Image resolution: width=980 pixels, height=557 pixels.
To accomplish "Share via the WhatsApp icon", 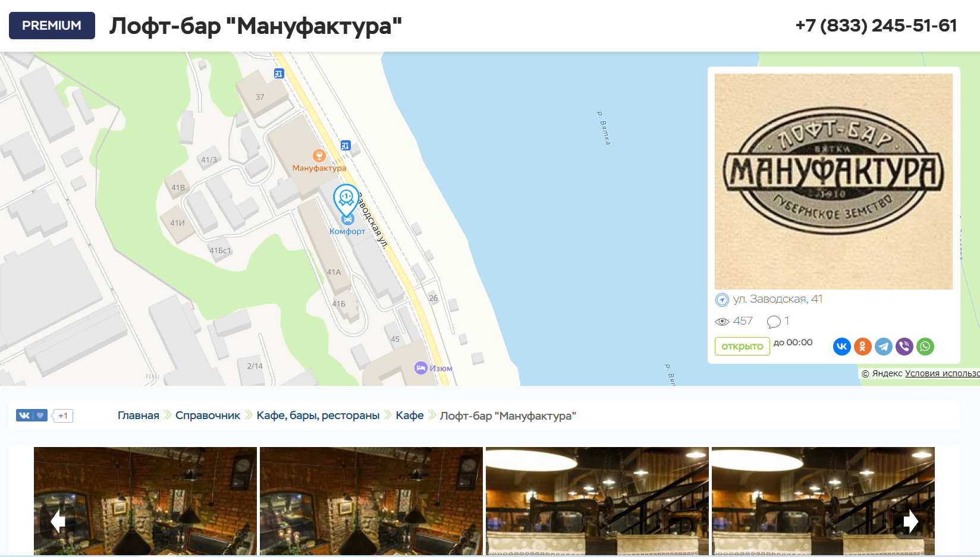I will coord(925,347).
